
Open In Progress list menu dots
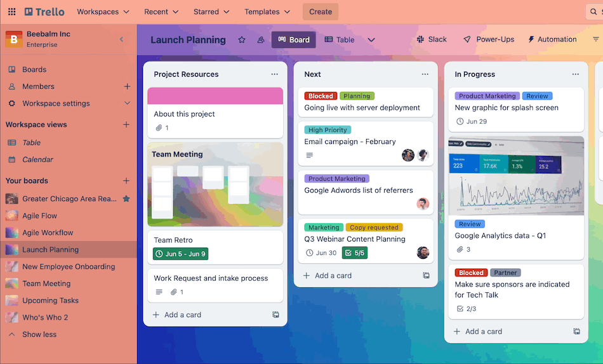pos(575,74)
